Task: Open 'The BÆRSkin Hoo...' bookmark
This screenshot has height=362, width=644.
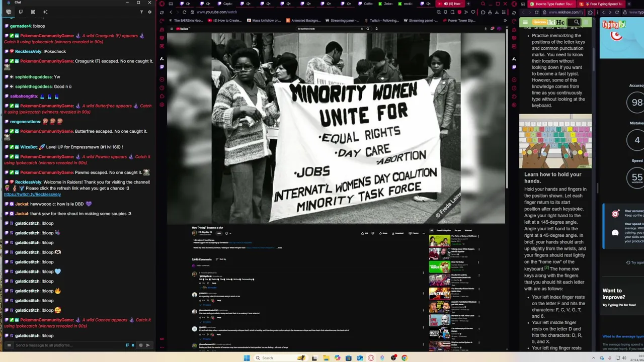Action: [185, 21]
